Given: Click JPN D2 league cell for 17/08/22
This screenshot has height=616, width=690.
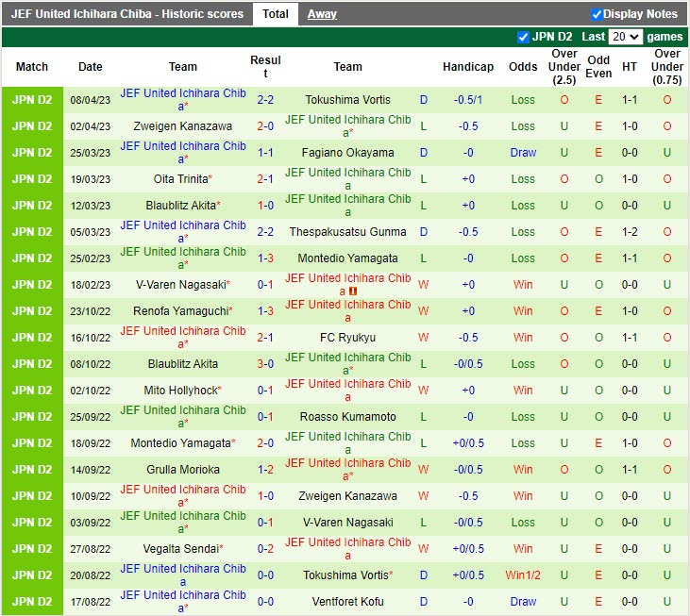Looking at the screenshot, I should (32, 601).
